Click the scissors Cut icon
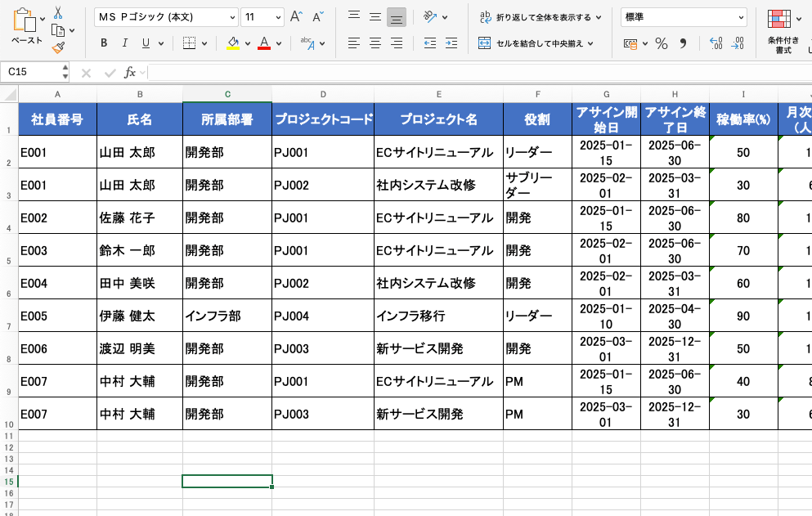The height and width of the screenshot is (516, 812). [x=58, y=12]
